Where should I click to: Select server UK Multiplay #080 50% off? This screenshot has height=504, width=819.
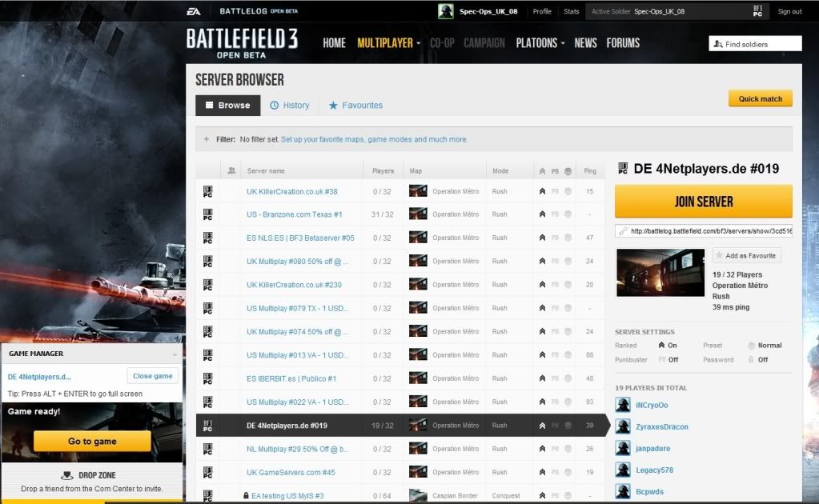tap(297, 262)
